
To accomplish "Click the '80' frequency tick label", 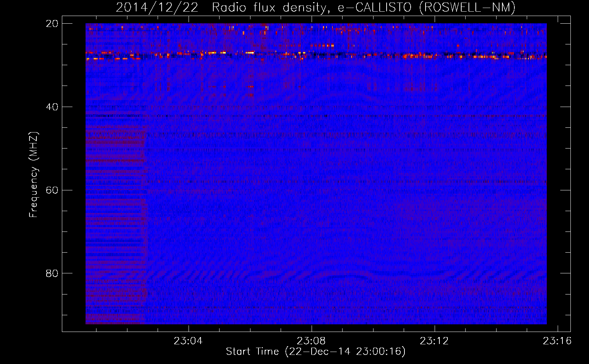I will pos(52,273).
